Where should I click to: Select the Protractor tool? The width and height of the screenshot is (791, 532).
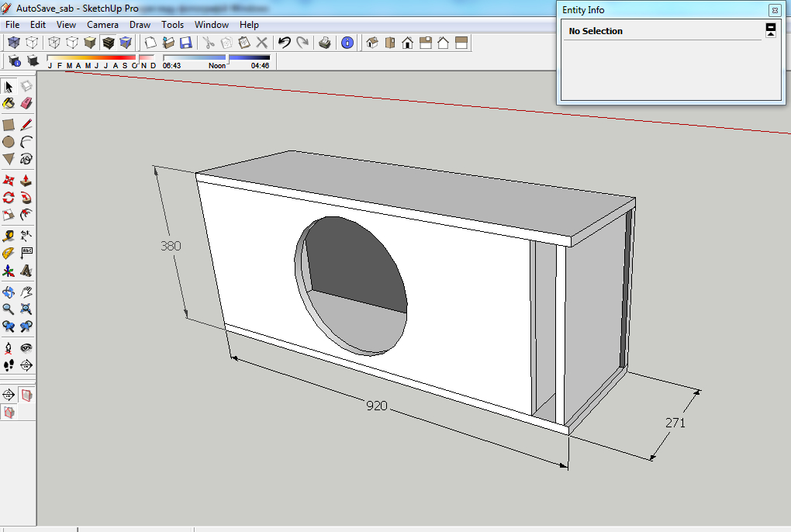pos(9,253)
